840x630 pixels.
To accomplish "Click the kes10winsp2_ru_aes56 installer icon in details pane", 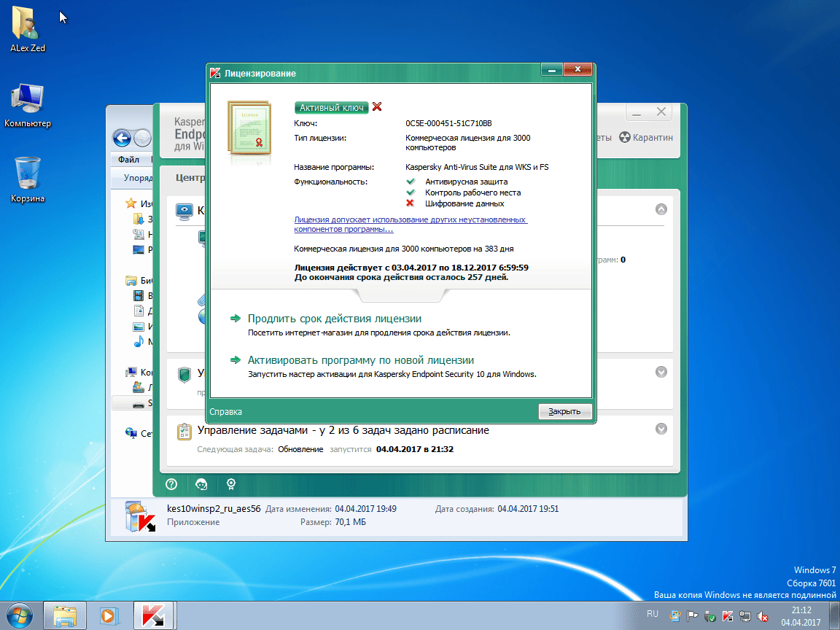I will point(139,516).
